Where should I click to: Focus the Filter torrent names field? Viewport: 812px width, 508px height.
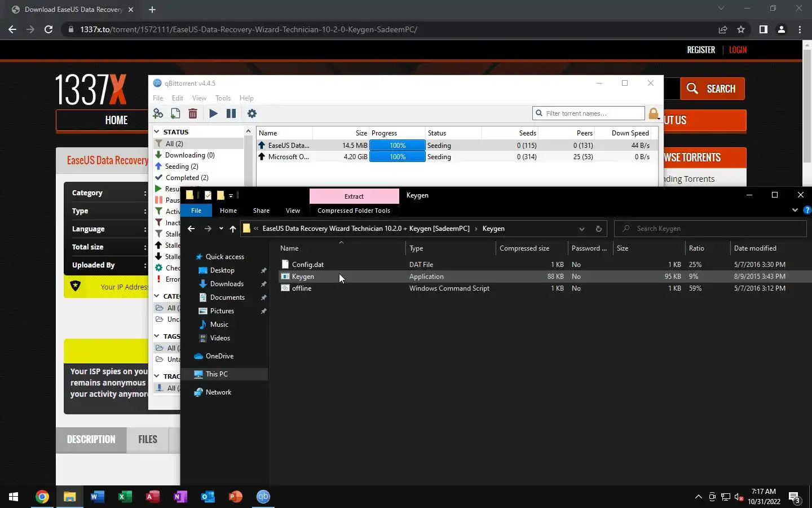(x=588, y=113)
